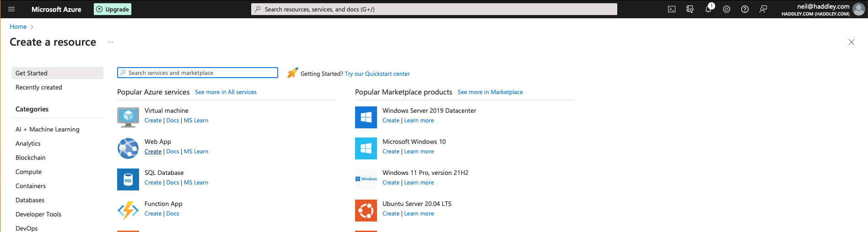Open the Azure portal hamburger menu
This screenshot has width=868, height=232.
point(11,9)
